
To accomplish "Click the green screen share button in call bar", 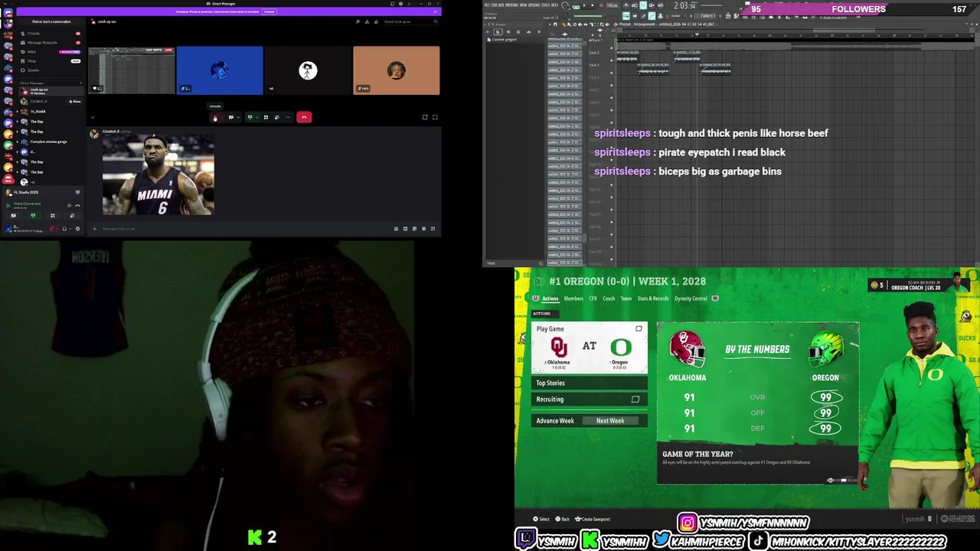I will (x=250, y=117).
